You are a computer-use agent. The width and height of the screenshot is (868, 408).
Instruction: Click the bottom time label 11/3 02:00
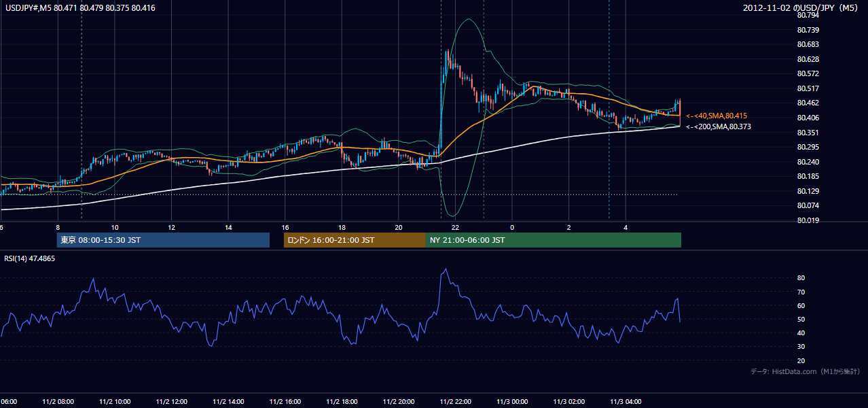point(570,402)
